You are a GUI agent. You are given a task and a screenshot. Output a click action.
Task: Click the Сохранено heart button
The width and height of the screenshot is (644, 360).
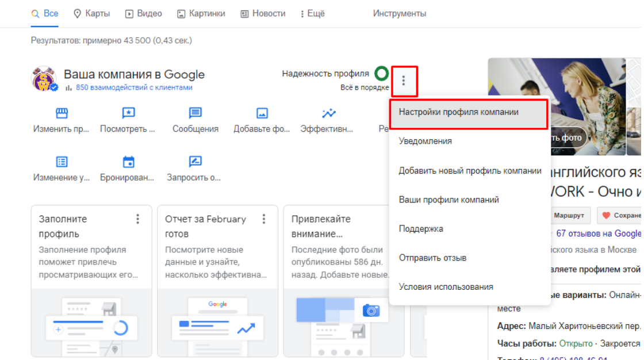[620, 215]
